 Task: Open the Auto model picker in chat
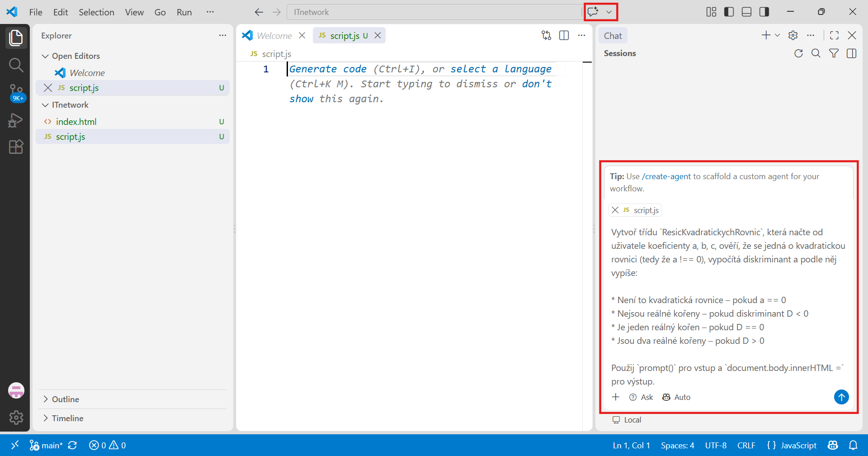pyautogui.click(x=676, y=397)
